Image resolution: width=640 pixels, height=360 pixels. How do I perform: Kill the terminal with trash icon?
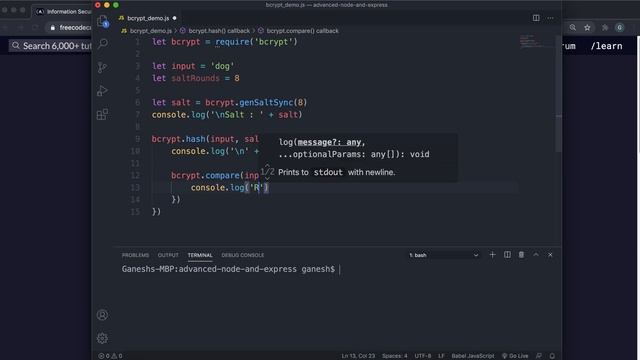[521, 255]
